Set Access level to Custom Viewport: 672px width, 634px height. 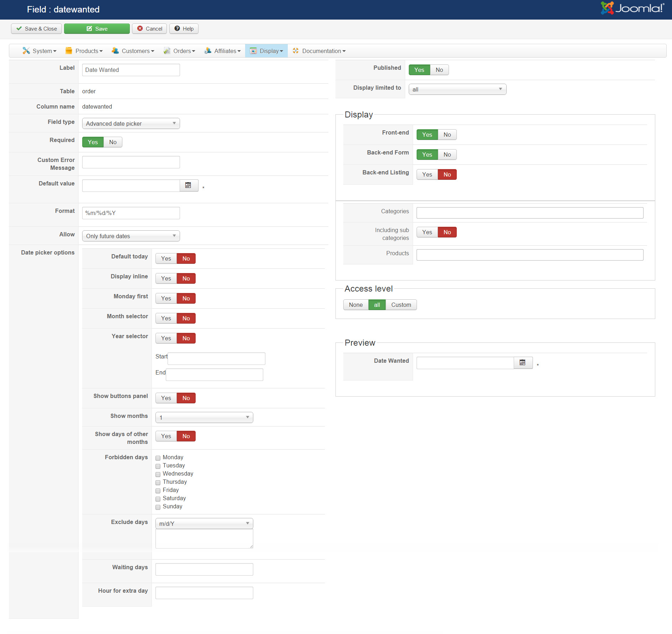click(x=401, y=305)
